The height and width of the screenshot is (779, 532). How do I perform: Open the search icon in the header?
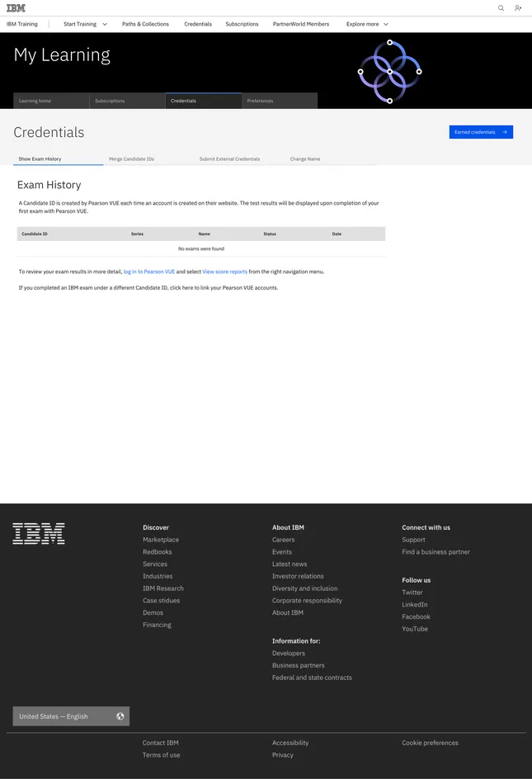click(x=501, y=8)
